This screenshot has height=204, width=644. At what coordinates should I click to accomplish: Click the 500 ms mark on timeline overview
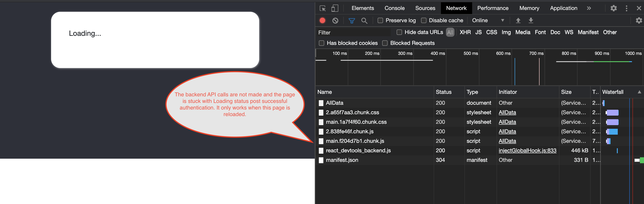coord(470,53)
